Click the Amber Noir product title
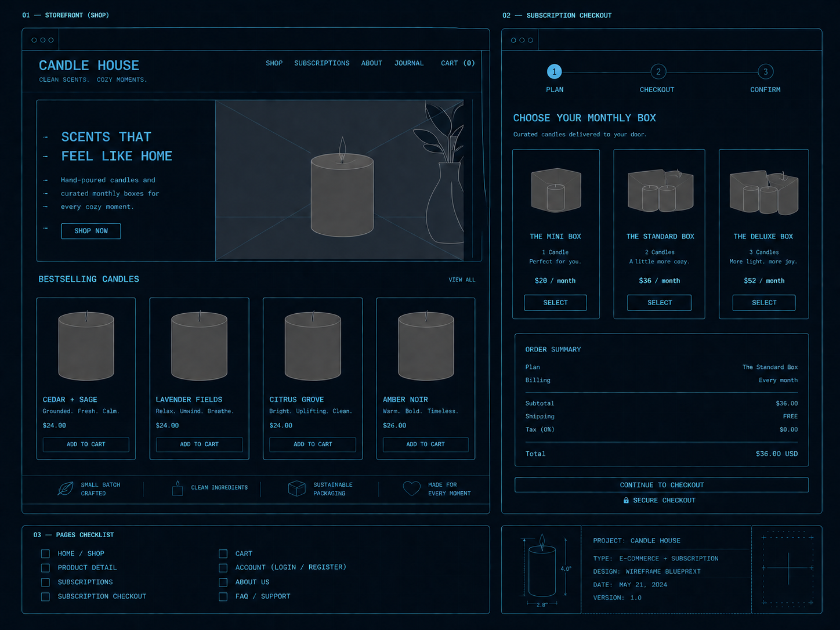This screenshot has height=630, width=840. click(x=405, y=400)
